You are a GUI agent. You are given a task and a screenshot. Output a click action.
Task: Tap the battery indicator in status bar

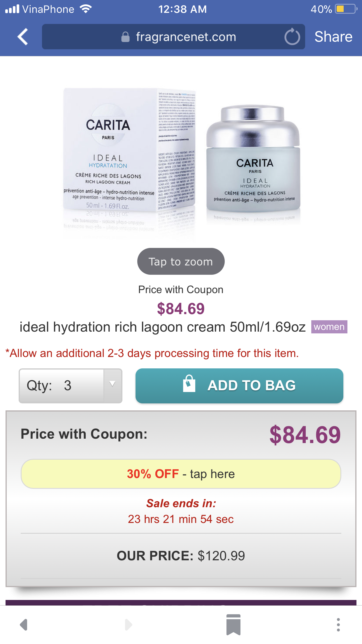(346, 9)
